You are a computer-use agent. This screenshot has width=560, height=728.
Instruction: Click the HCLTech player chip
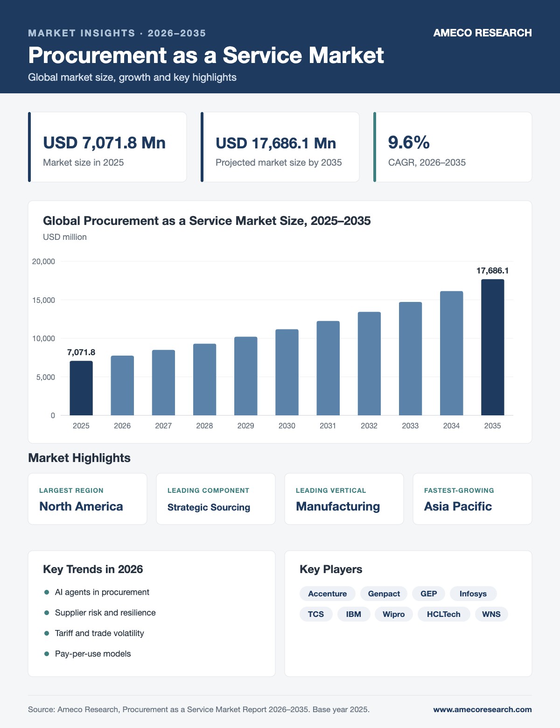pyautogui.click(x=444, y=614)
